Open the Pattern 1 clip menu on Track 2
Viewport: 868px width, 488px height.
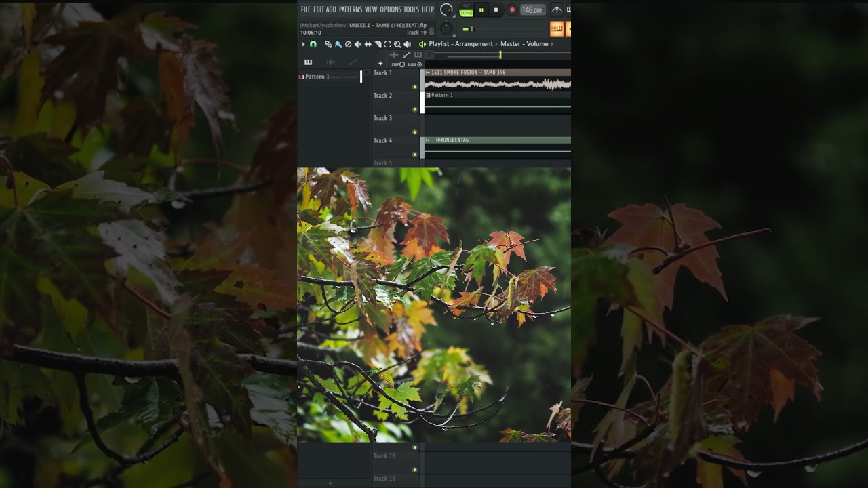[428, 95]
